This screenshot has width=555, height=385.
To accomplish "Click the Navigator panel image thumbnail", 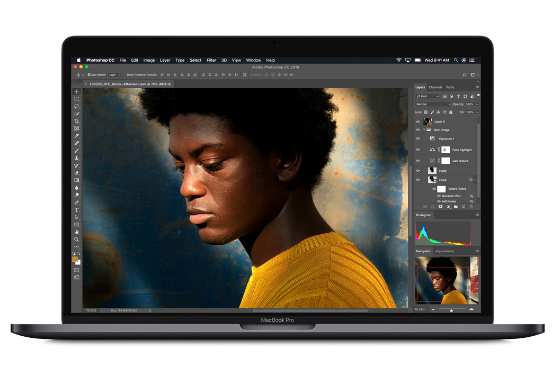I will pos(447,280).
